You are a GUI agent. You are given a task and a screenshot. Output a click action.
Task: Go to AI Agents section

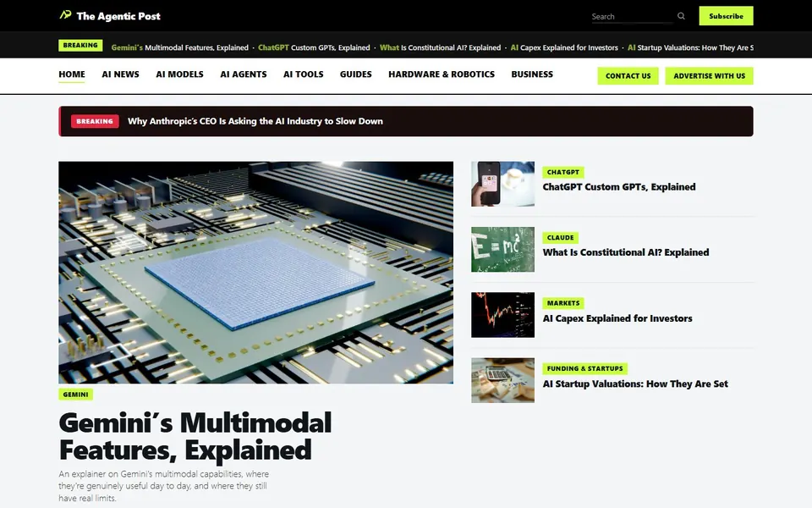pos(244,75)
